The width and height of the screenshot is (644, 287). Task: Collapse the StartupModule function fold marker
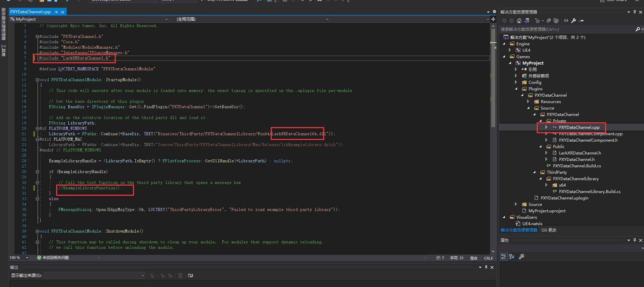coord(37,80)
